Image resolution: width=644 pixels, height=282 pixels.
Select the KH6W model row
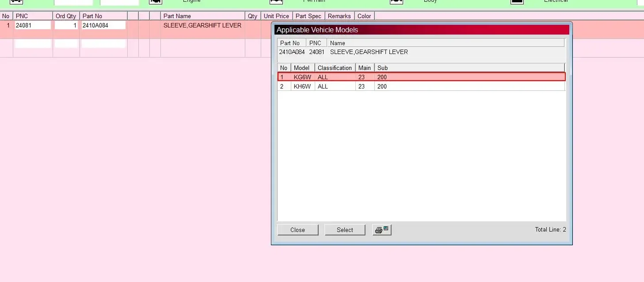tap(421, 86)
